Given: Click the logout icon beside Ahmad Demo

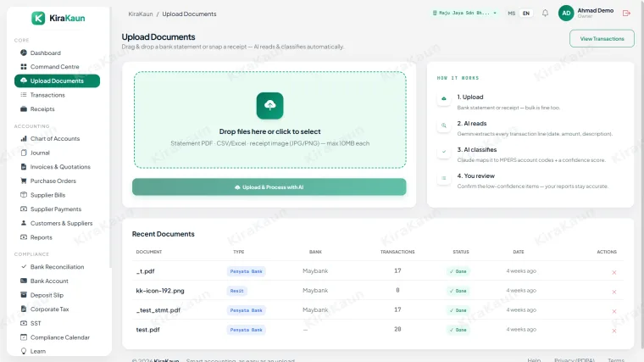Looking at the screenshot, I should click(x=626, y=14).
